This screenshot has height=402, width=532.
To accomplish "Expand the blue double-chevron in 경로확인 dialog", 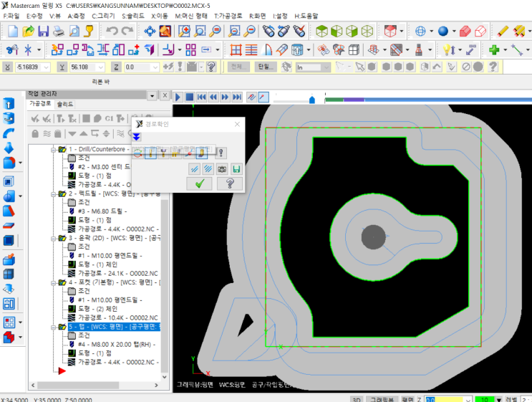I will pyautogui.click(x=137, y=137).
